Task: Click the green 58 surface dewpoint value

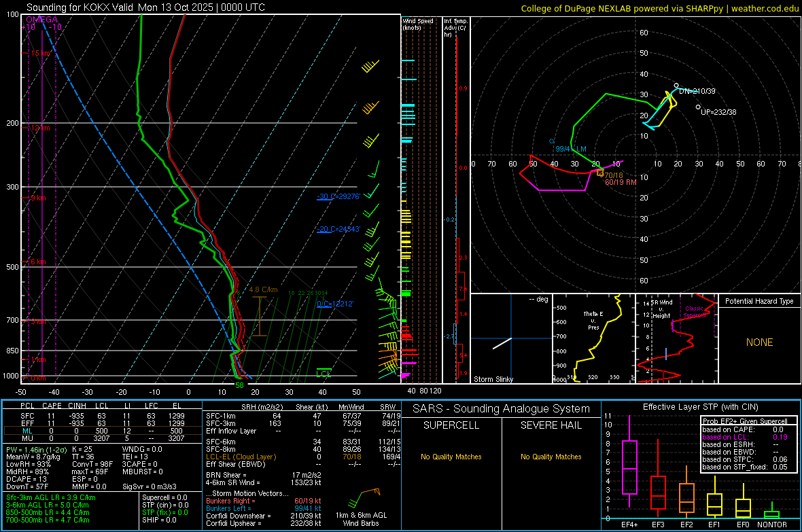Action: 239,385
